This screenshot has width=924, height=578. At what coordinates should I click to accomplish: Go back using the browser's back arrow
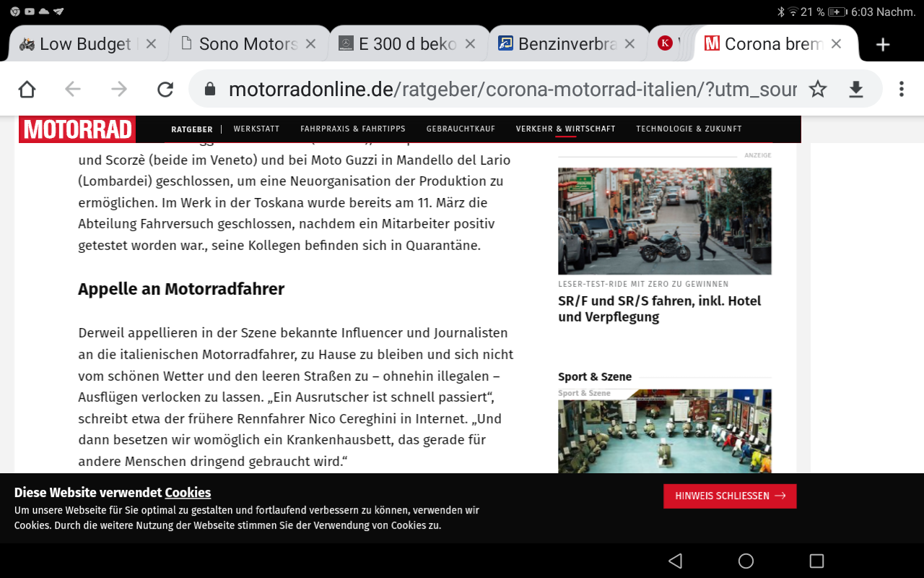pyautogui.click(x=72, y=89)
